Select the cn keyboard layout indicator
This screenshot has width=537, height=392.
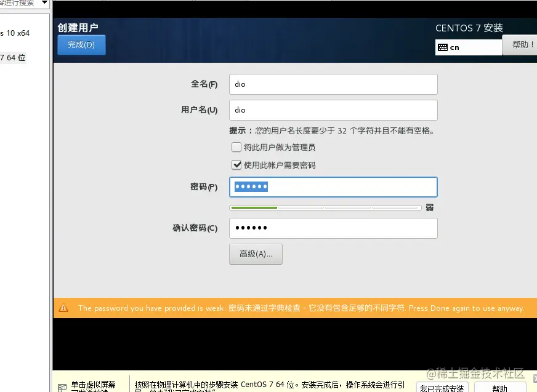coord(468,47)
